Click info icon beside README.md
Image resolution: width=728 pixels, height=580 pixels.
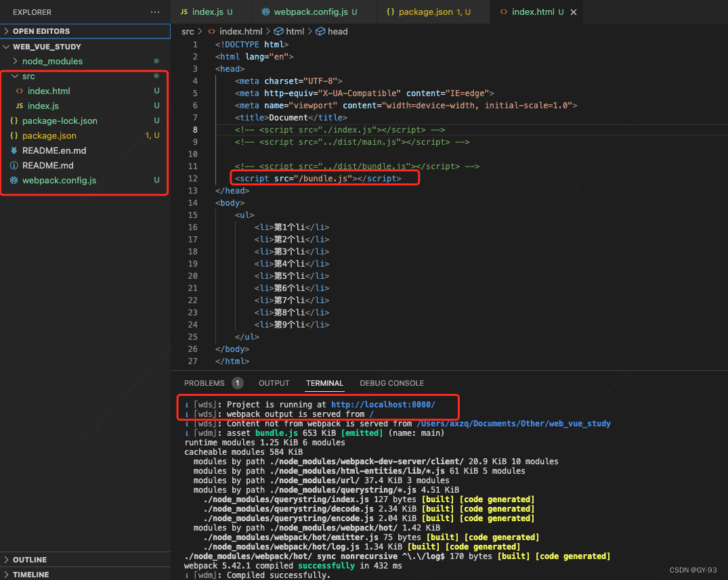(x=14, y=165)
